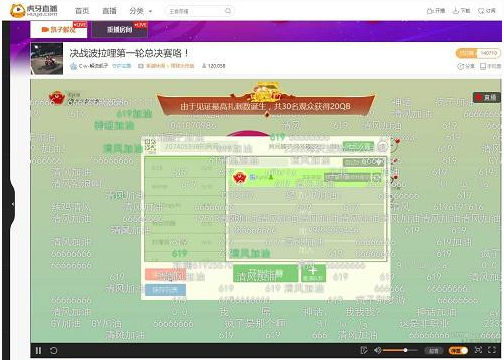
Task: Click the viewer count 120,058
Action: coord(214,66)
